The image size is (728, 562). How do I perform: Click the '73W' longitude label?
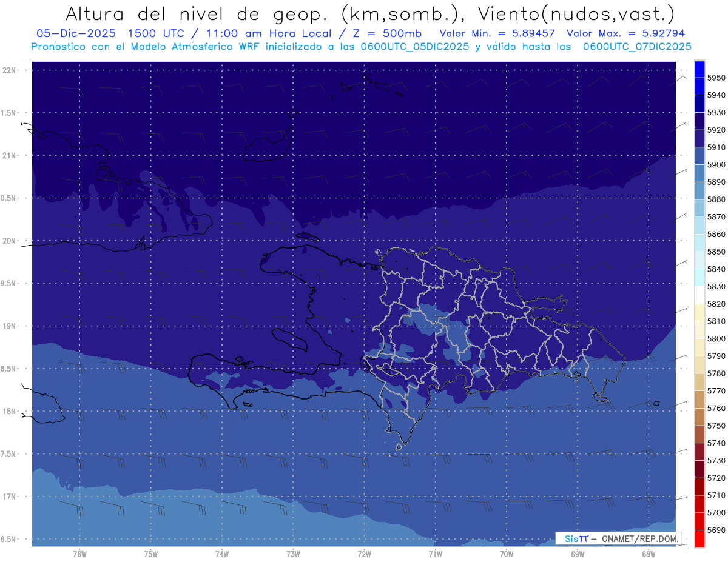[x=293, y=554]
